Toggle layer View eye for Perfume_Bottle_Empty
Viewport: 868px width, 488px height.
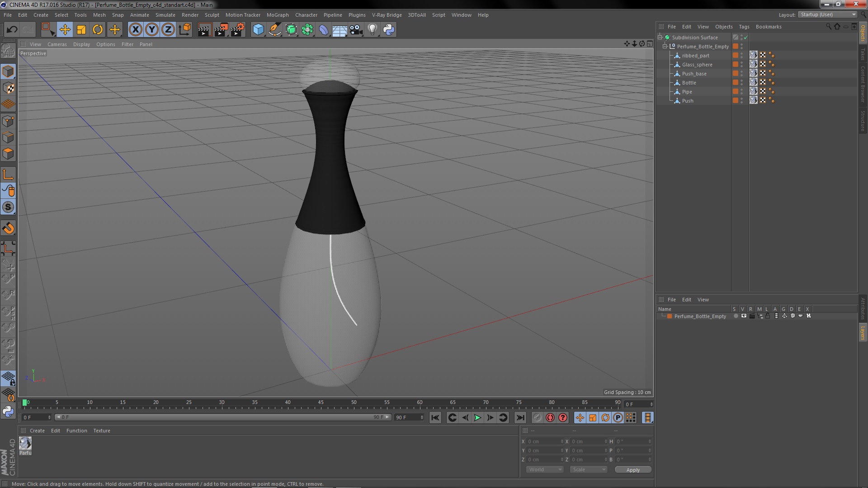tap(744, 316)
